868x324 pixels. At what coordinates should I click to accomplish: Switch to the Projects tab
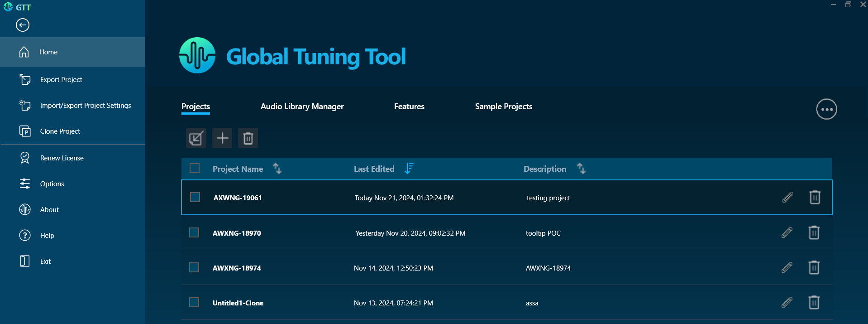click(x=196, y=106)
